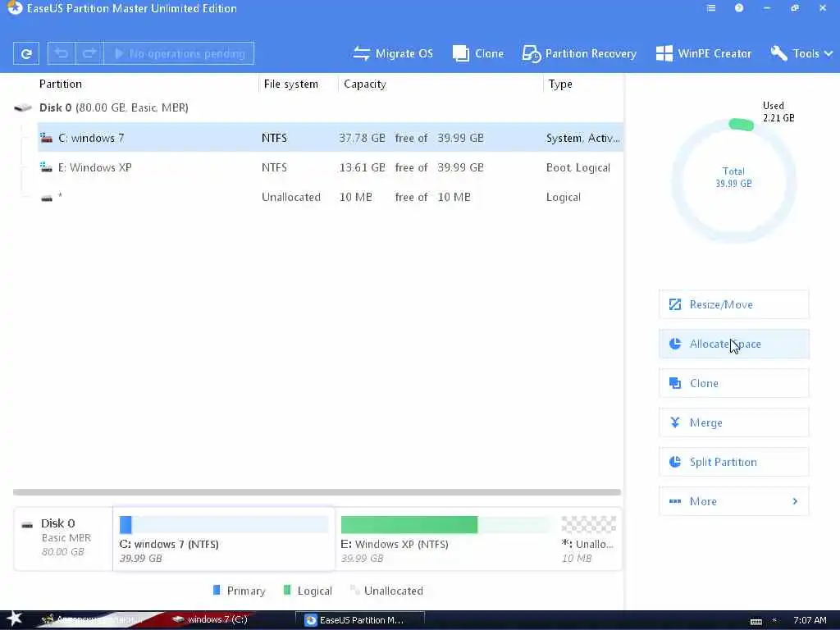This screenshot has width=840, height=630.
Task: Click the keyboard icon in system tray
Action: pyautogui.click(x=756, y=622)
